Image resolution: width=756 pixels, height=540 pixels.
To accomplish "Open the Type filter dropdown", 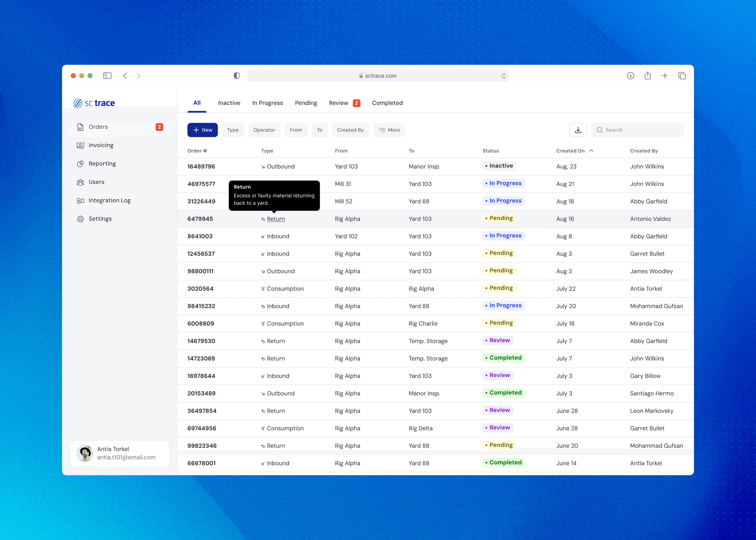I will point(233,130).
